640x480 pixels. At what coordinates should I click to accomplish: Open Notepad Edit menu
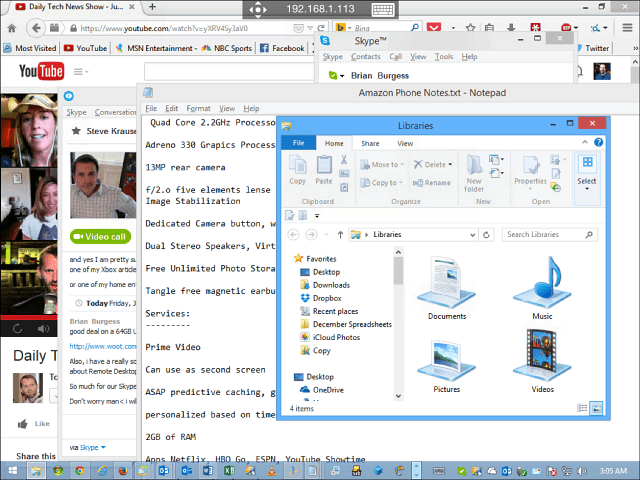[171, 108]
